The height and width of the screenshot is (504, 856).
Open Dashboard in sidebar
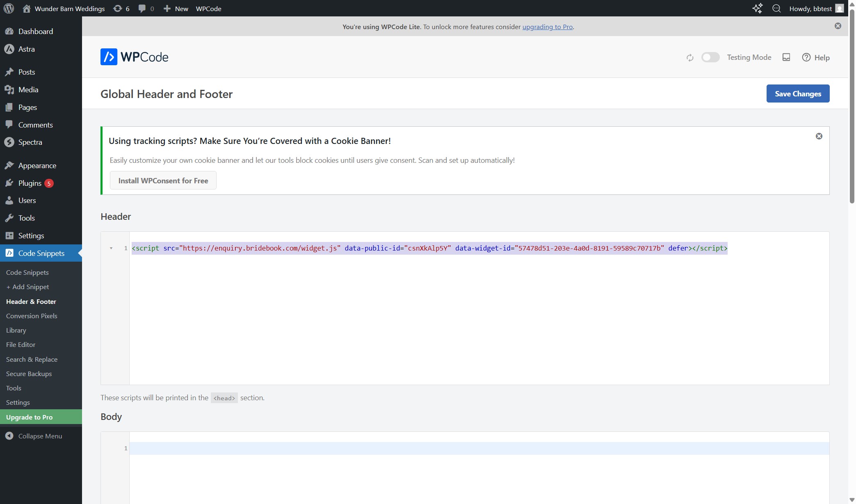pyautogui.click(x=41, y=31)
